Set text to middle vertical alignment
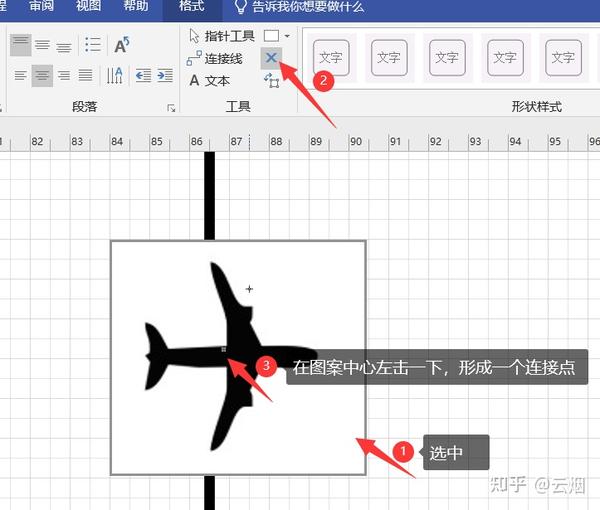This screenshot has height=510, width=600. pos(42,45)
